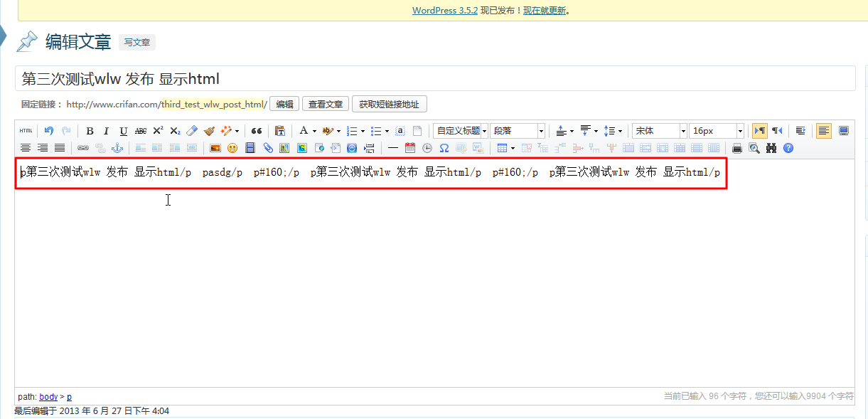The width and height of the screenshot is (868, 419).
Task: Open highlight color dropdown arrow
Action: pos(338,131)
